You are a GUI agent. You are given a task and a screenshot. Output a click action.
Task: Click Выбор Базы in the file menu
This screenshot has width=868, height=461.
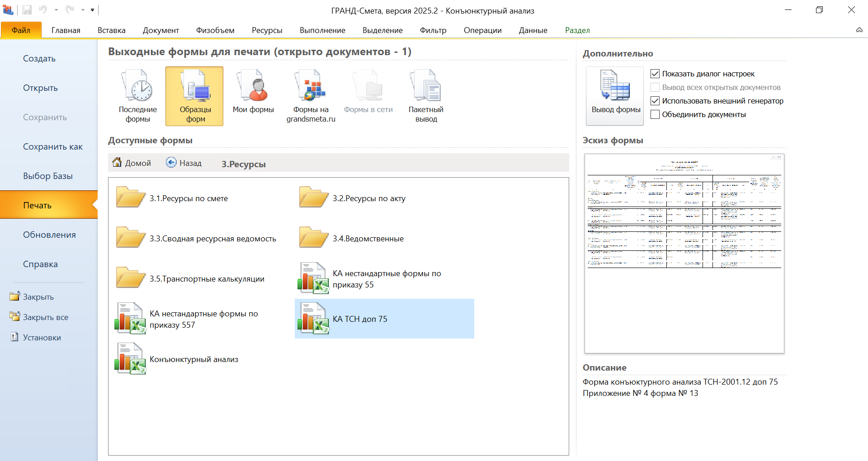pyautogui.click(x=48, y=176)
